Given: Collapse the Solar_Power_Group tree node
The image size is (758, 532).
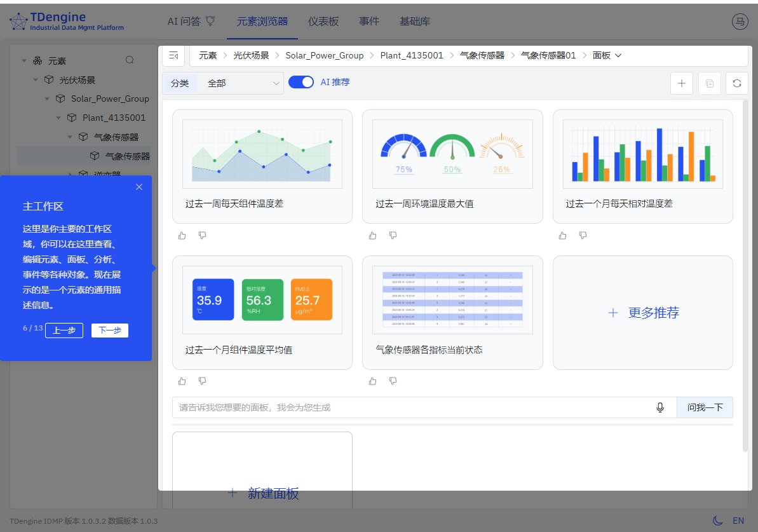Looking at the screenshot, I should (x=47, y=99).
